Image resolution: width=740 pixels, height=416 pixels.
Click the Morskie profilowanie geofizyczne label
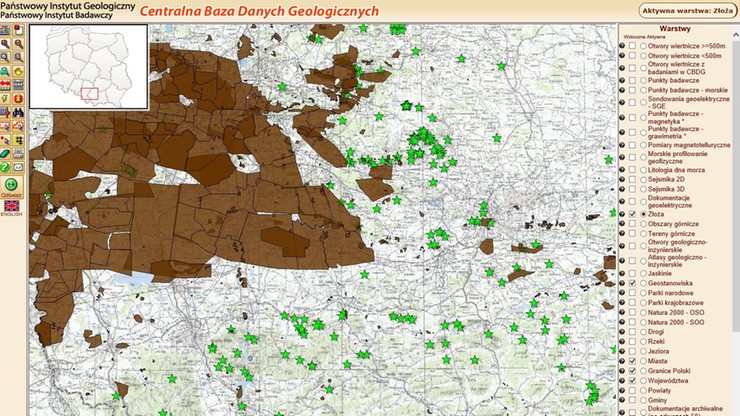point(678,158)
